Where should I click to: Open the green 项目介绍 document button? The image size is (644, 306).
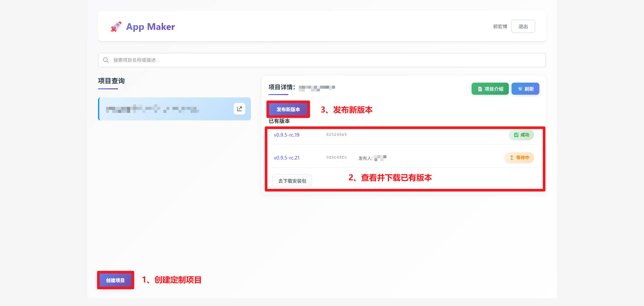(490, 89)
